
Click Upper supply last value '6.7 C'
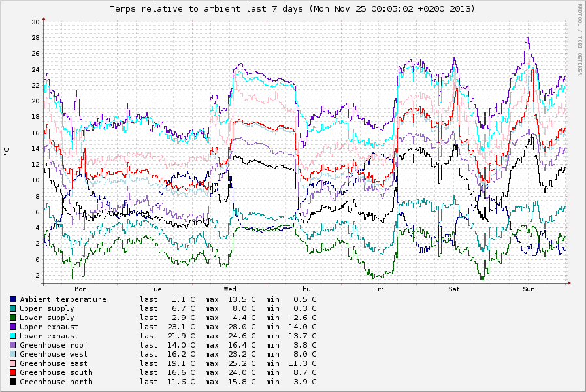(x=183, y=308)
